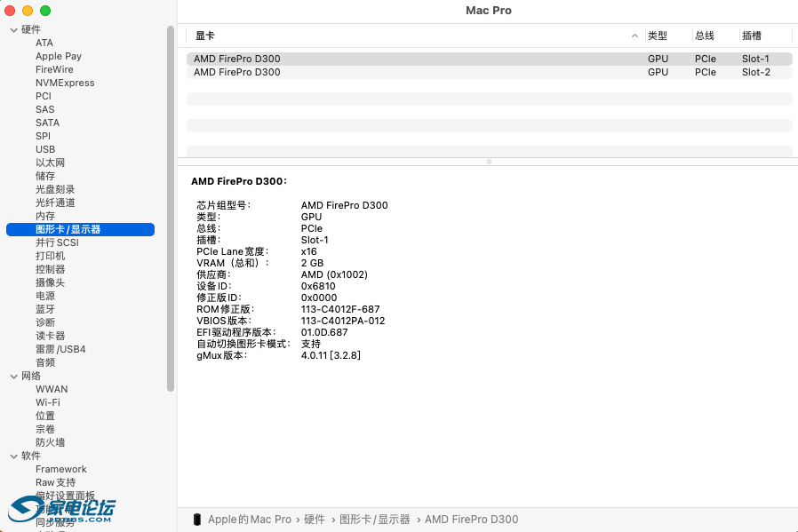
Task: Select 储存 in the sidebar
Action: (x=45, y=176)
